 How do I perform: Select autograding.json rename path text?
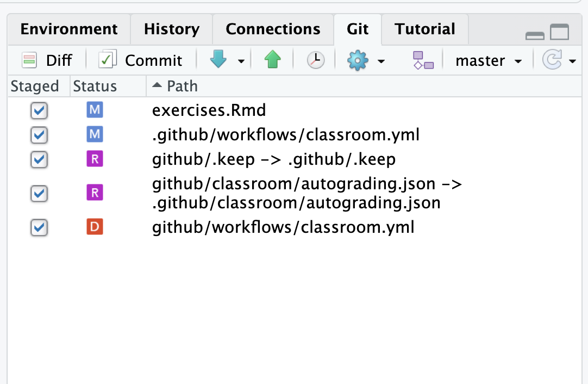tap(307, 193)
